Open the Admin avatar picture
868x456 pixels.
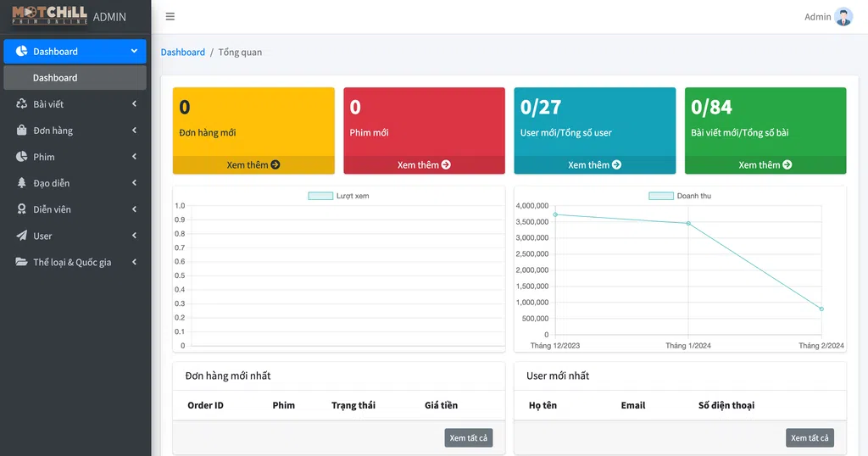pyautogui.click(x=843, y=17)
